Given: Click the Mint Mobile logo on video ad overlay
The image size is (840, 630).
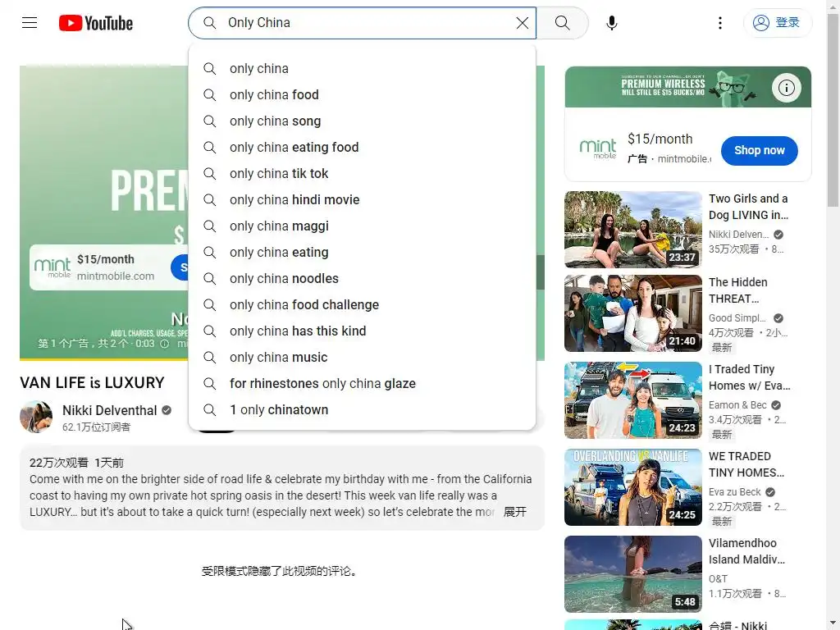Looking at the screenshot, I should tap(52, 267).
